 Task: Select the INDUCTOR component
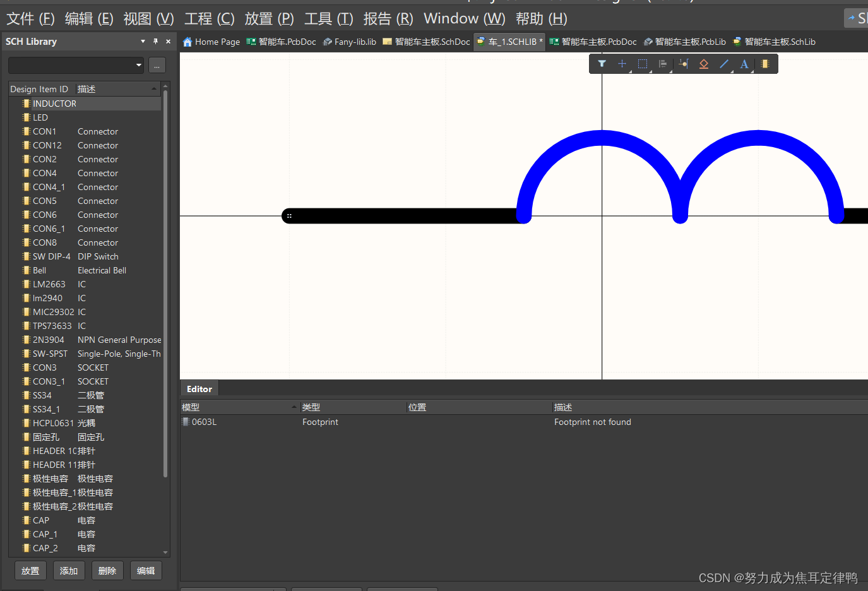pos(85,104)
